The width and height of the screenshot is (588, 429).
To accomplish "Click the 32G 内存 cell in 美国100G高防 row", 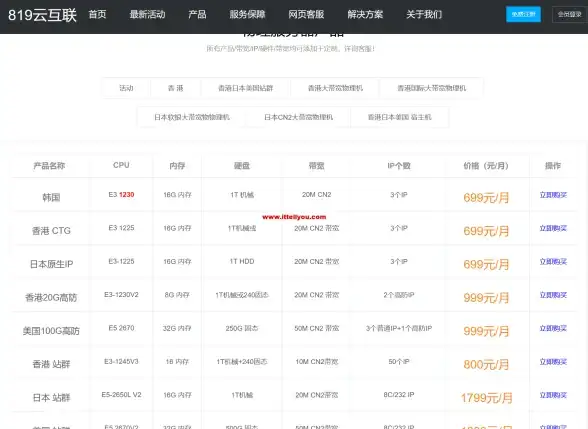I will click(x=177, y=328).
